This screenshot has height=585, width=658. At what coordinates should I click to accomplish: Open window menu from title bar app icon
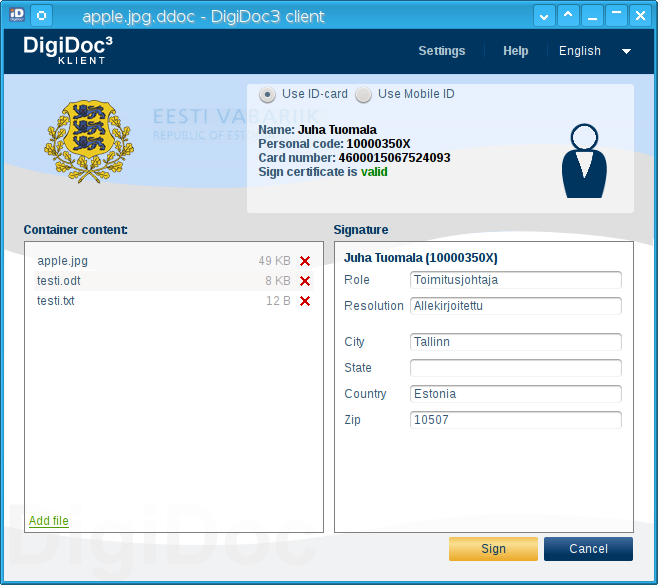16,16
